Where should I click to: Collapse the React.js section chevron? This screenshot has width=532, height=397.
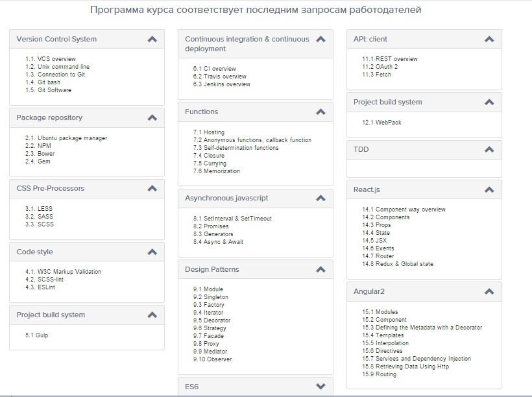489,190
